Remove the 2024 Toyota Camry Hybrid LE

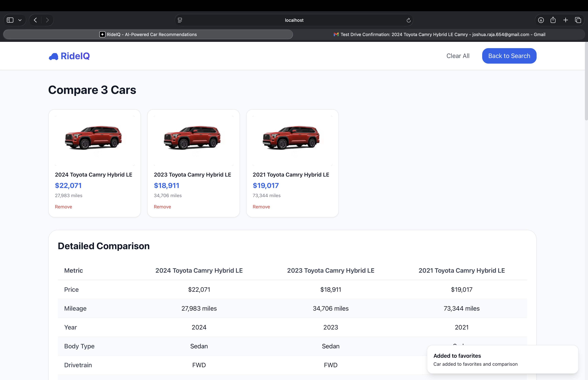tap(63, 207)
